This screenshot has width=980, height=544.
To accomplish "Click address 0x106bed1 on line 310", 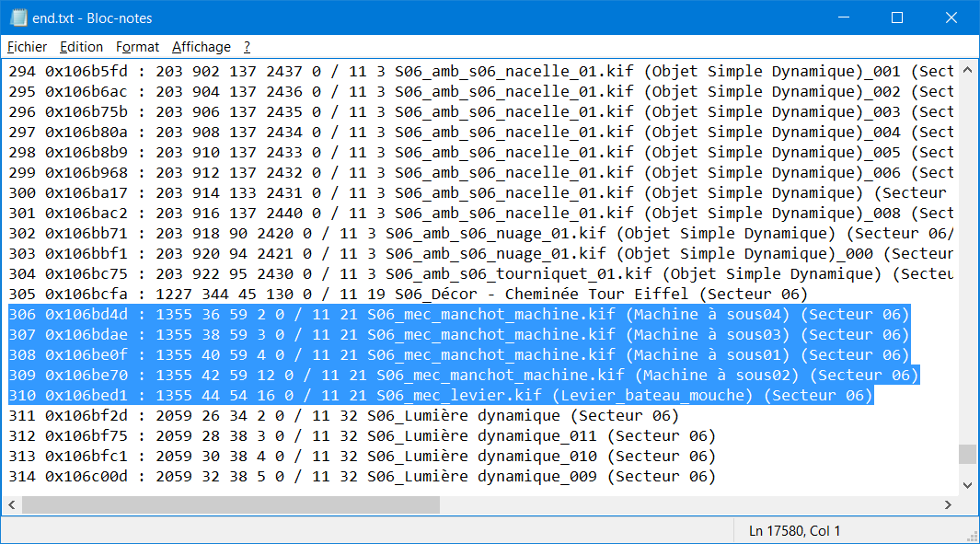I will pyautogui.click(x=86, y=396).
